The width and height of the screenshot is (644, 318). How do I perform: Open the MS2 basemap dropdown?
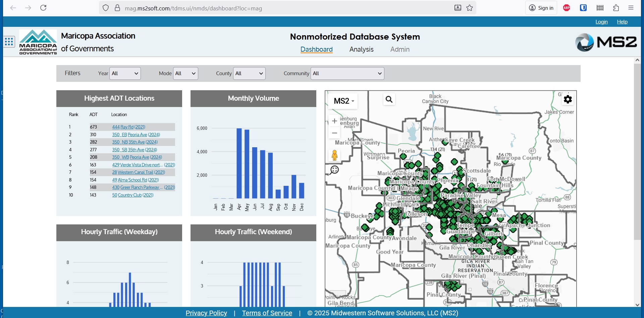pyautogui.click(x=344, y=101)
